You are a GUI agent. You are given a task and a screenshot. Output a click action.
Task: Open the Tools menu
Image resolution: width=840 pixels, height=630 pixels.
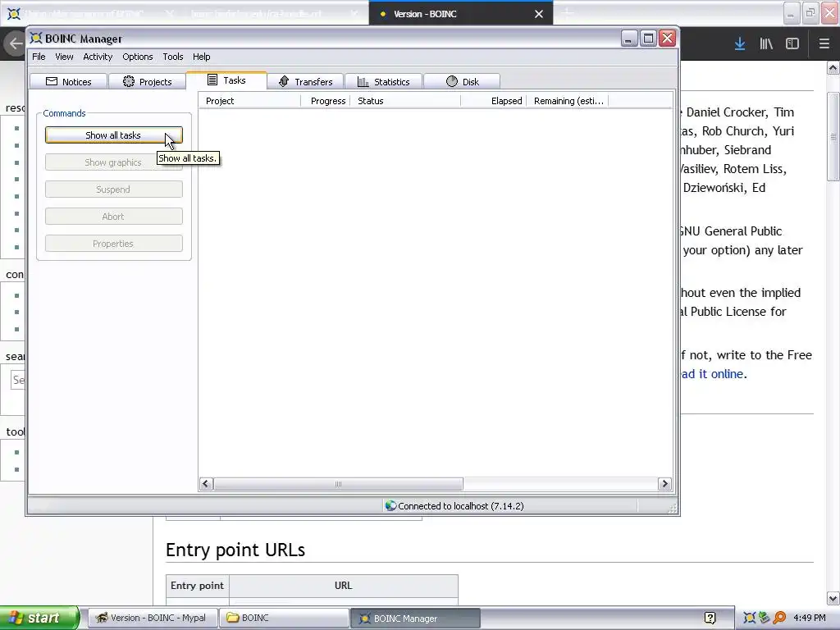[x=173, y=57]
